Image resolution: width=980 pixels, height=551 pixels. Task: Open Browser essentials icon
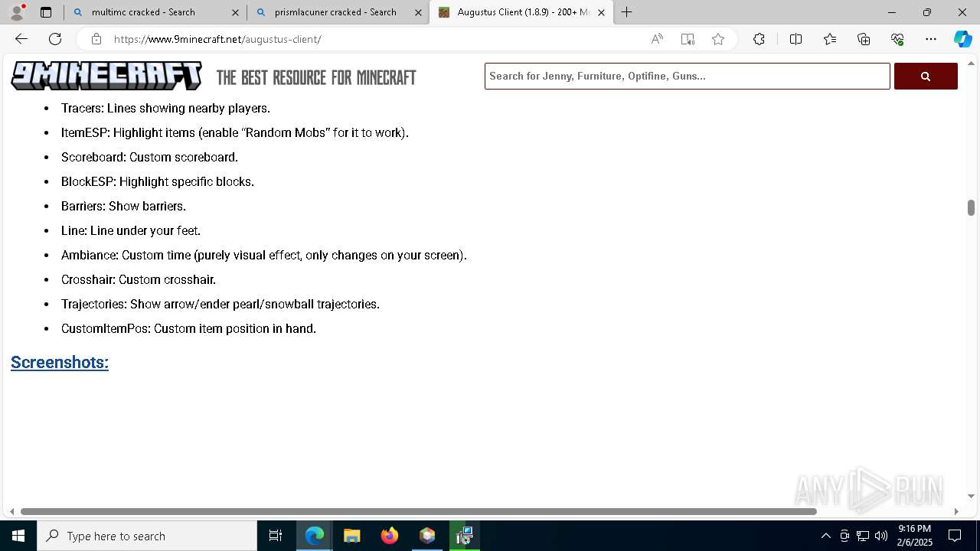click(x=897, y=39)
